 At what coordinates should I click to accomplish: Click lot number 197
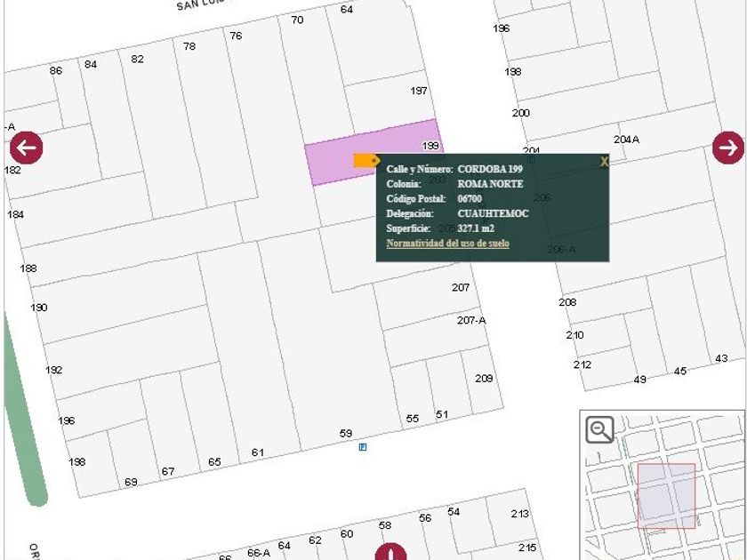coord(419,91)
